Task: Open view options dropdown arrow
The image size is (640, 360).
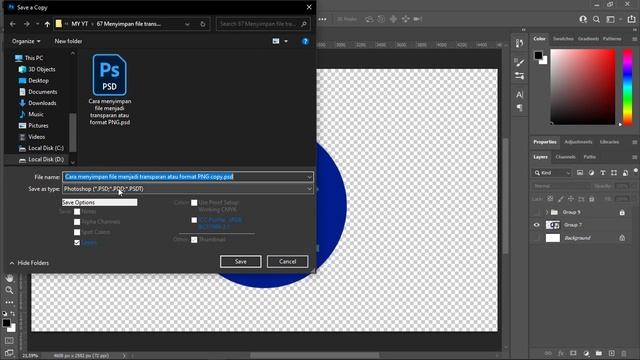Action: pos(286,41)
